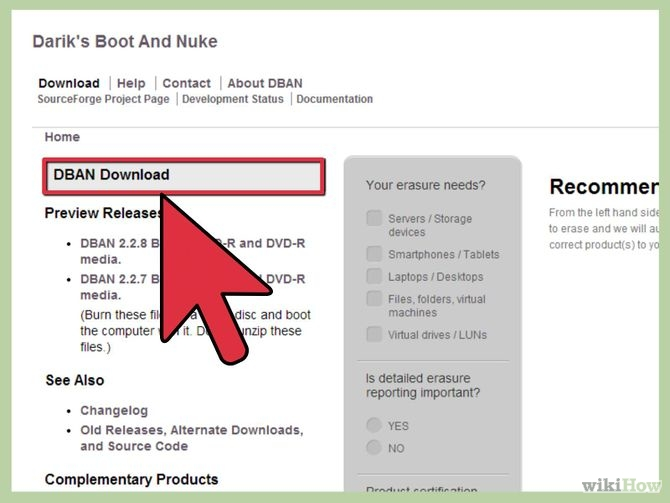Click the DBAN Download heading
The width and height of the screenshot is (670, 503).
click(112, 174)
